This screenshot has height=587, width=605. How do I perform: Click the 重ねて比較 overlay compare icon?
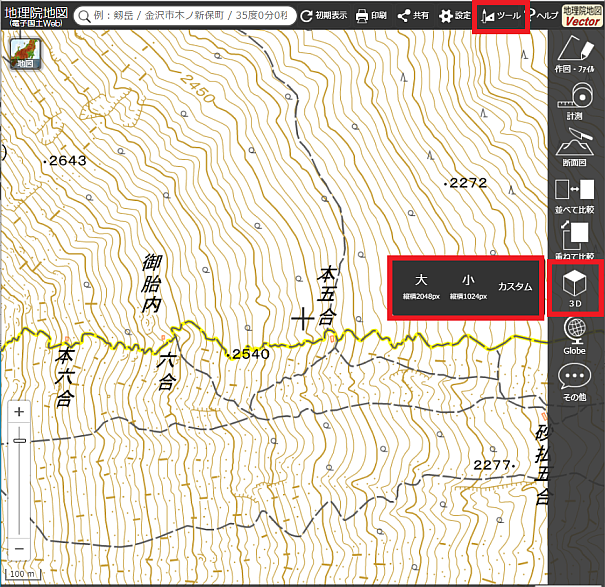click(574, 241)
